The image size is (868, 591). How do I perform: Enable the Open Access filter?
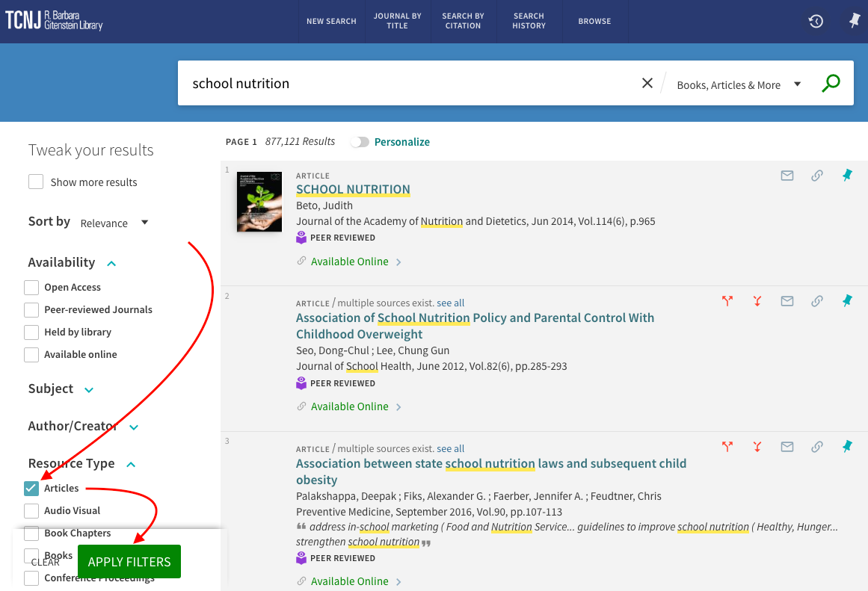coord(31,287)
